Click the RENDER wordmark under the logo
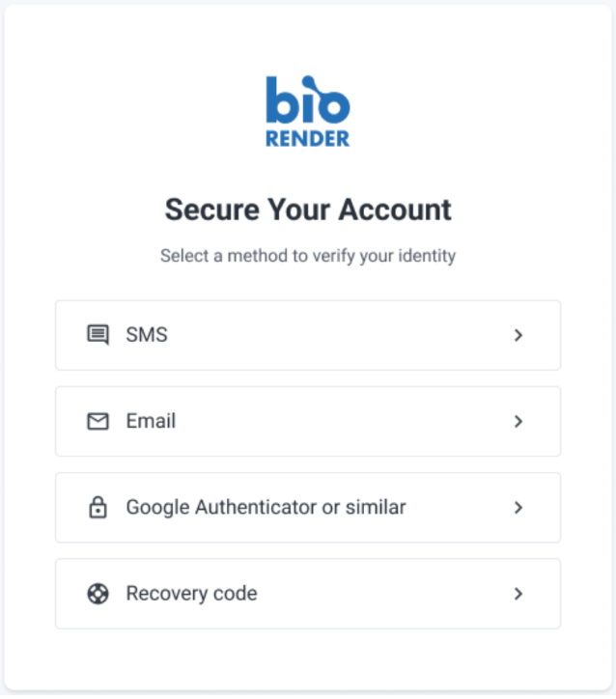This screenshot has width=616, height=699. point(307,138)
